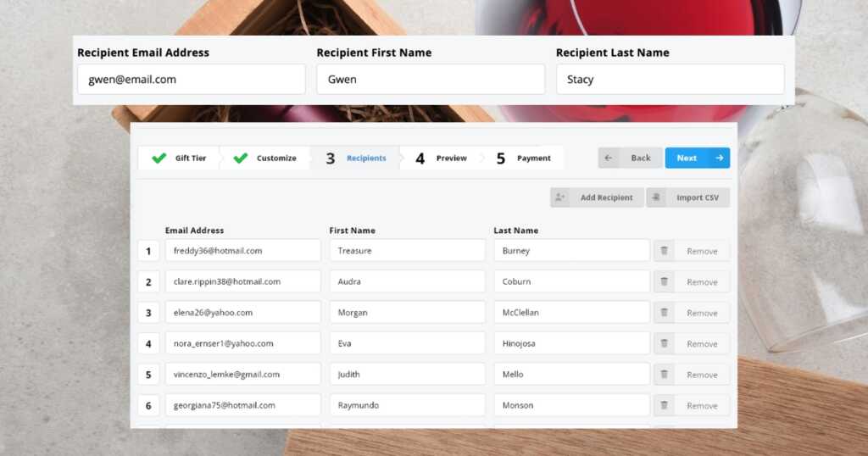Screen dimensions: 868x456
Task: Click last name field Coburn
Action: click(x=572, y=281)
